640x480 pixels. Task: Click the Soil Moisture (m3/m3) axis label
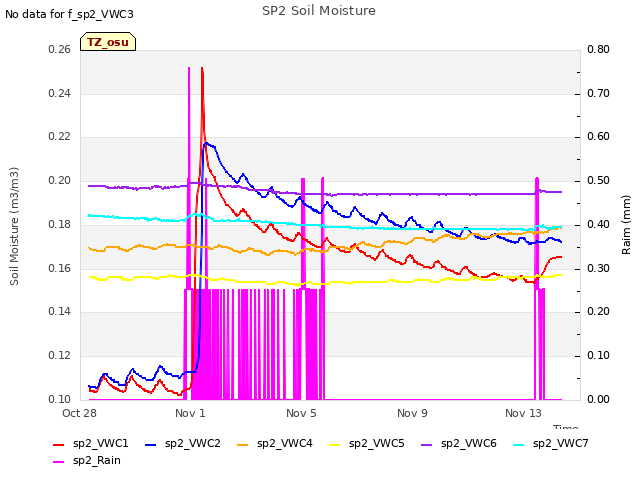[x=14, y=226]
